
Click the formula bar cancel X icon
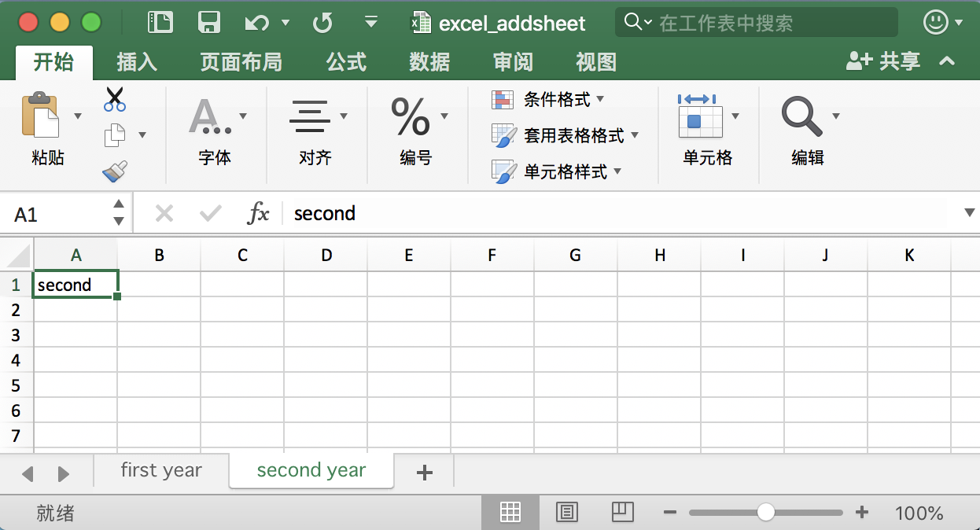click(x=164, y=213)
